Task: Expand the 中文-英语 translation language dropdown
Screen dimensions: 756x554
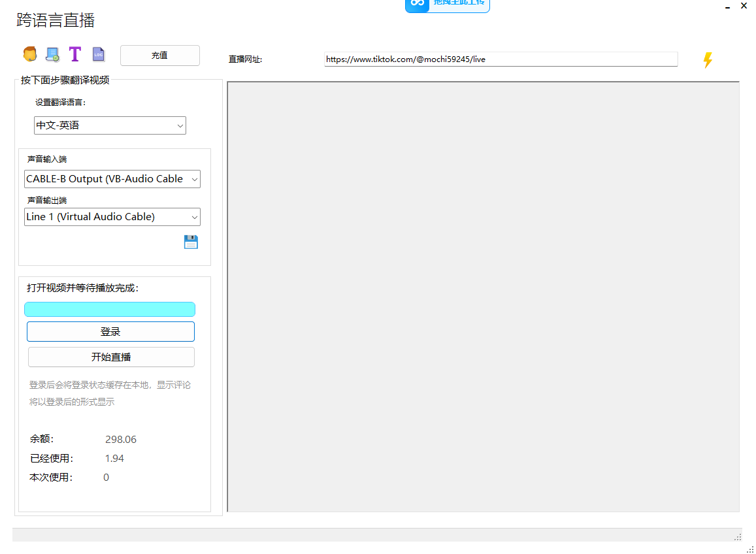Action: (110, 125)
